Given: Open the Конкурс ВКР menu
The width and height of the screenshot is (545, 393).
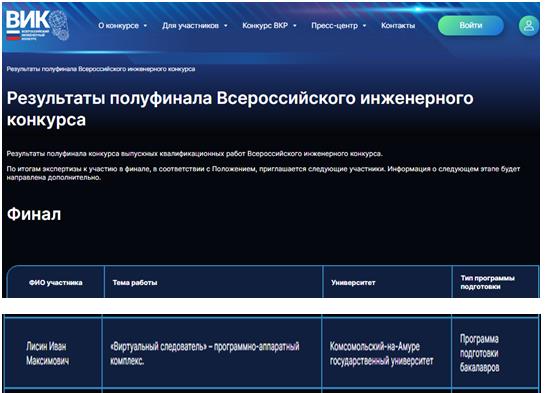Looking at the screenshot, I should 265,26.
